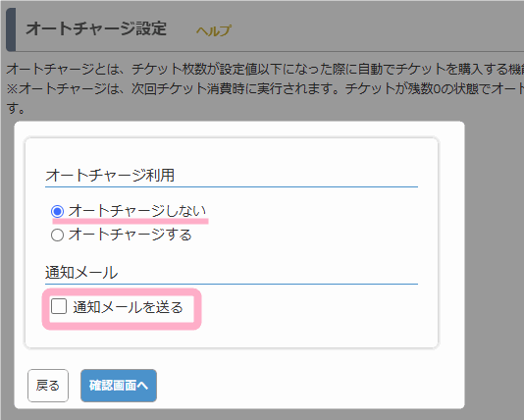Image resolution: width=524 pixels, height=420 pixels.
Task: Select the オートチャージしない radio button
Action: tap(58, 212)
